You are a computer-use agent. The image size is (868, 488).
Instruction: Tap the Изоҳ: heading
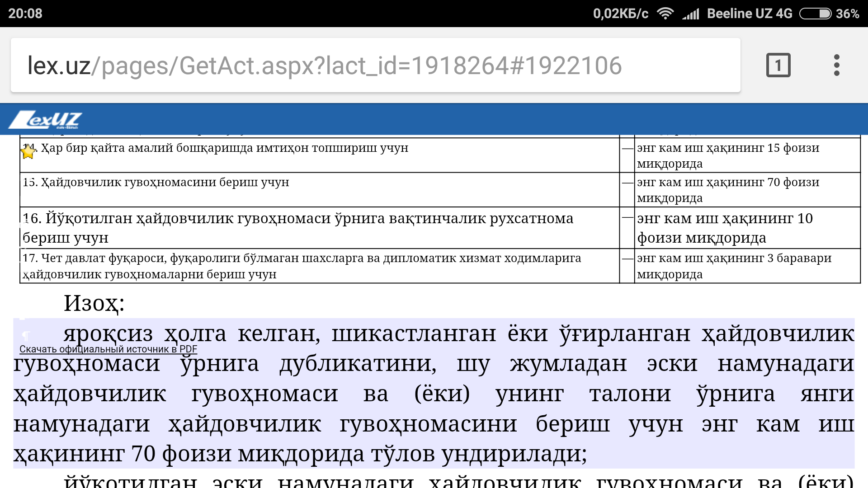pos(94,303)
